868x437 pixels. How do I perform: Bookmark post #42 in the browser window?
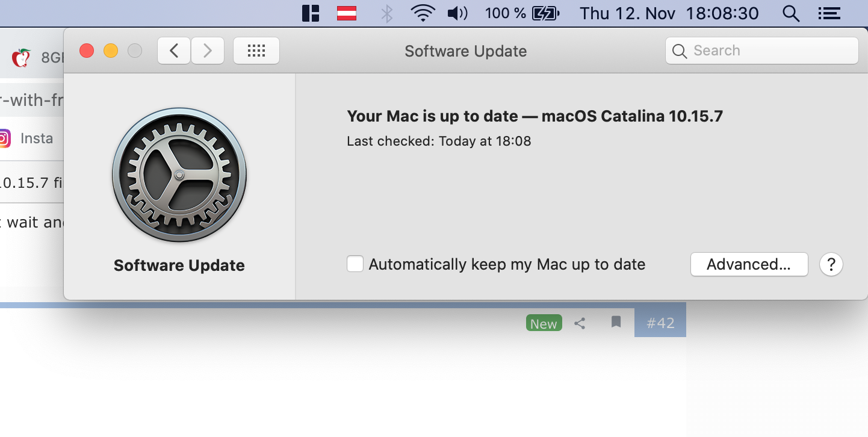click(x=616, y=322)
